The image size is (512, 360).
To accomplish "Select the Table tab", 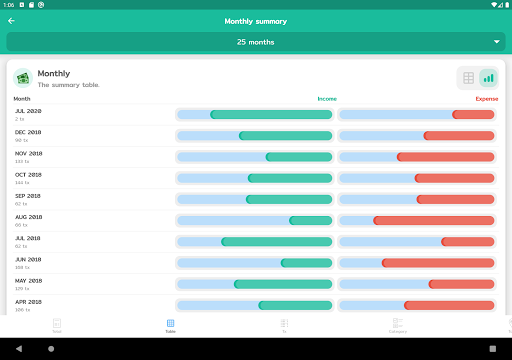I will point(170,325).
